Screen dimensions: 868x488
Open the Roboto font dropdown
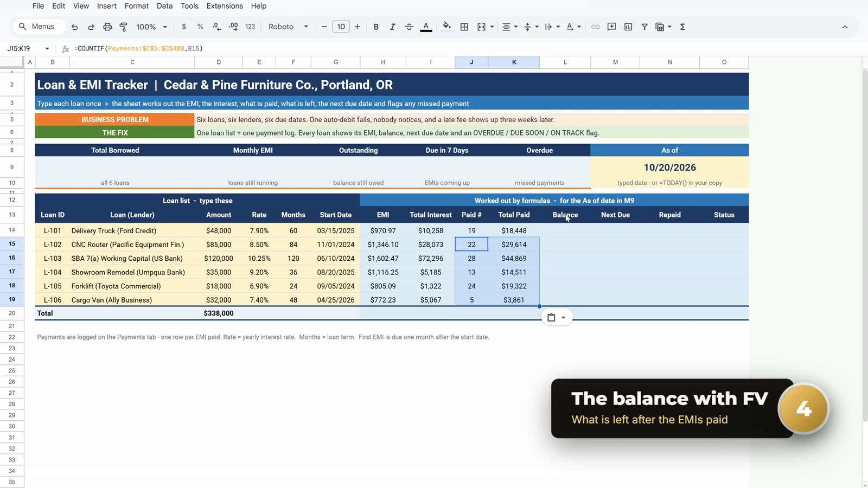[288, 27]
